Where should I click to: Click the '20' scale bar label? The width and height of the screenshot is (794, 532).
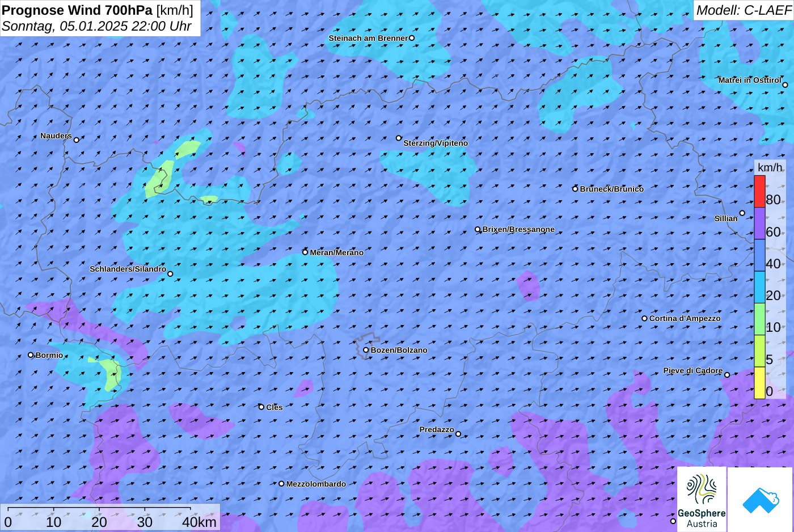(99, 522)
